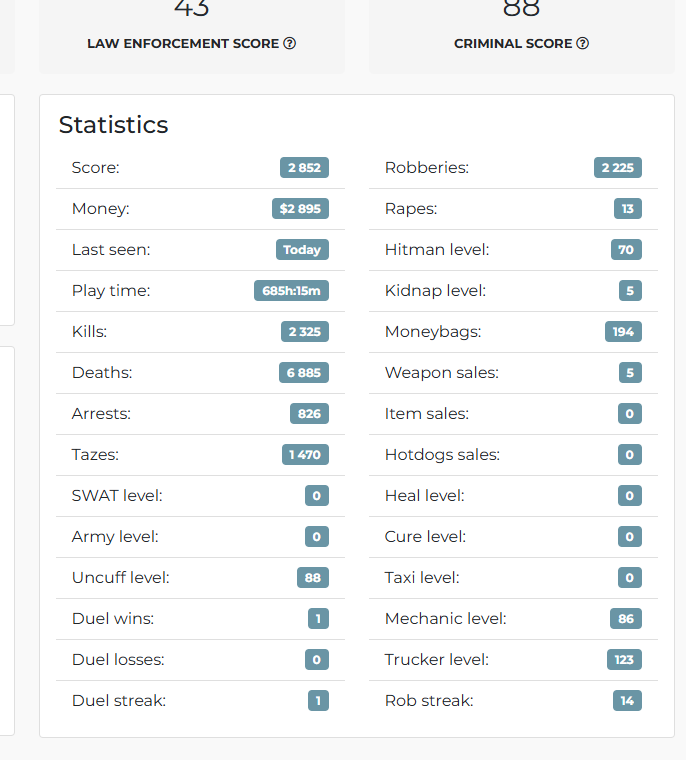Click the Law Enforcement Score help icon

pos(289,44)
